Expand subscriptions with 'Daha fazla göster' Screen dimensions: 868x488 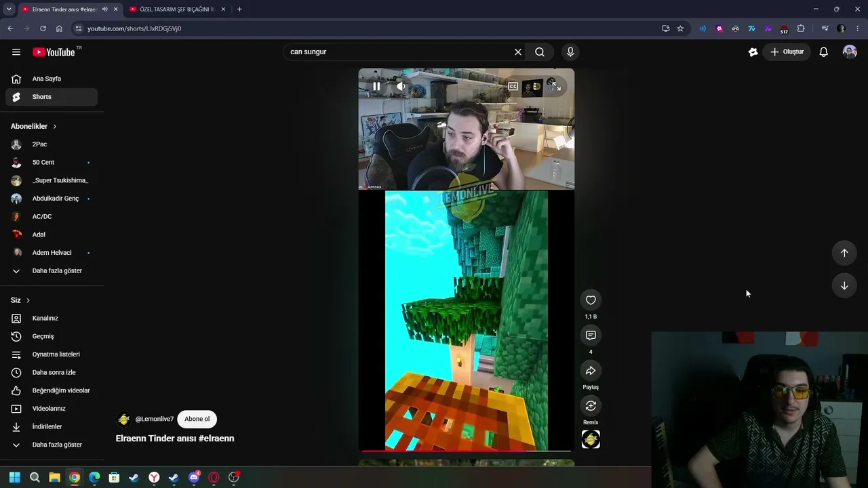coord(52,271)
